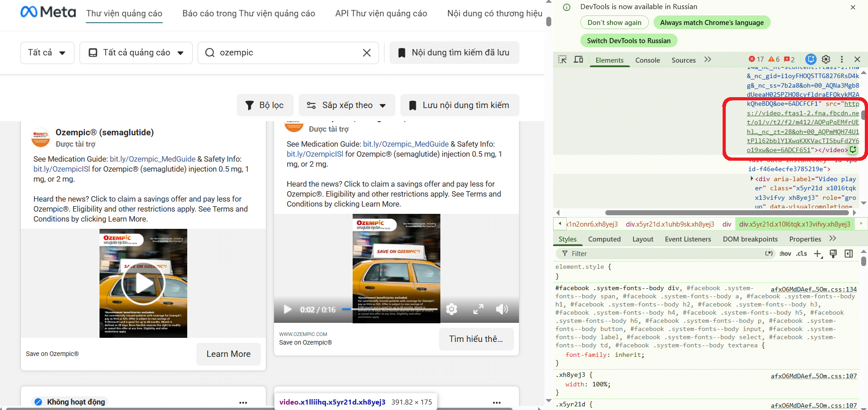
Task: Open the Sắp xếp theo dropdown
Action: (347, 105)
